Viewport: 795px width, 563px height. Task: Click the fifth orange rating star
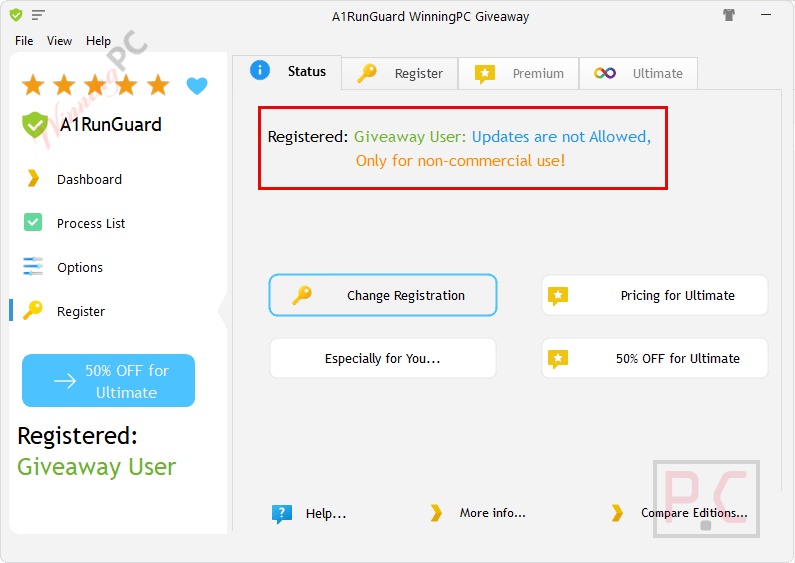click(x=158, y=85)
